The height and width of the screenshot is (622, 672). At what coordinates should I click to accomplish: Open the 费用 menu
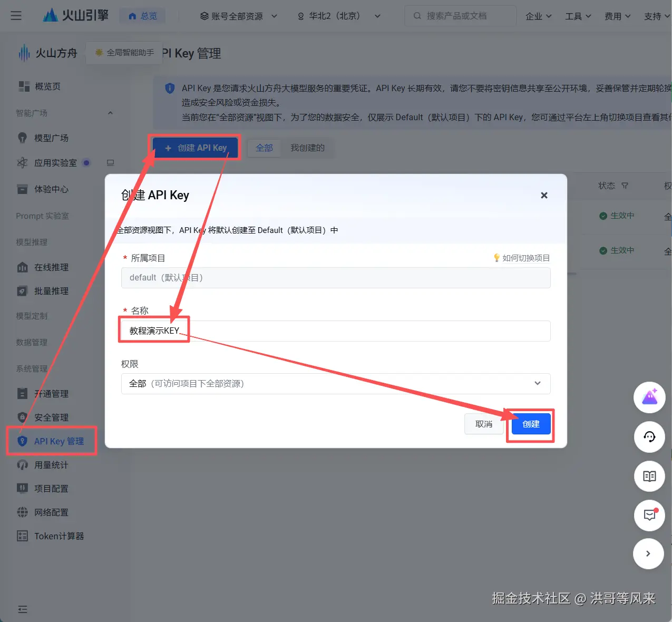[618, 16]
